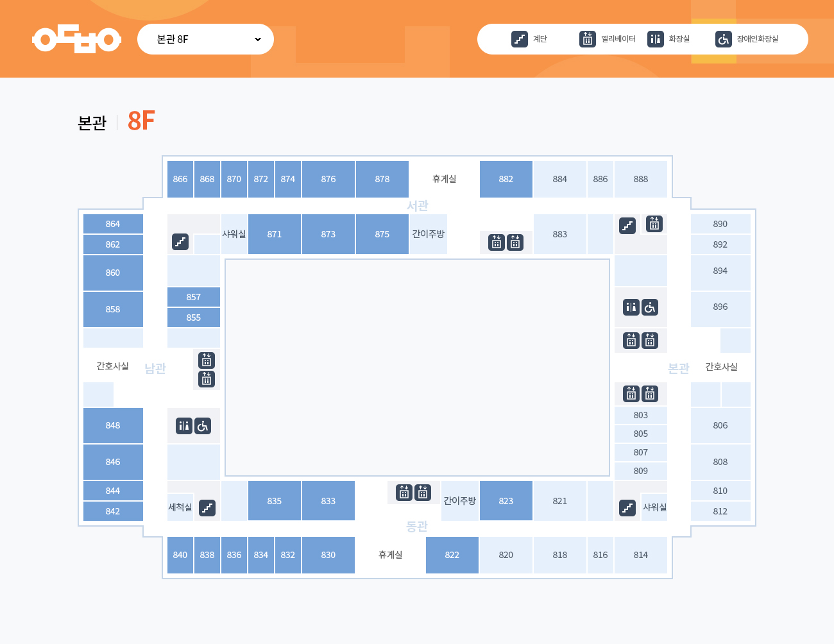Viewport: 834px width, 644px height.
Task: Click the 간호사실 in the south wing
Action: click(x=113, y=366)
